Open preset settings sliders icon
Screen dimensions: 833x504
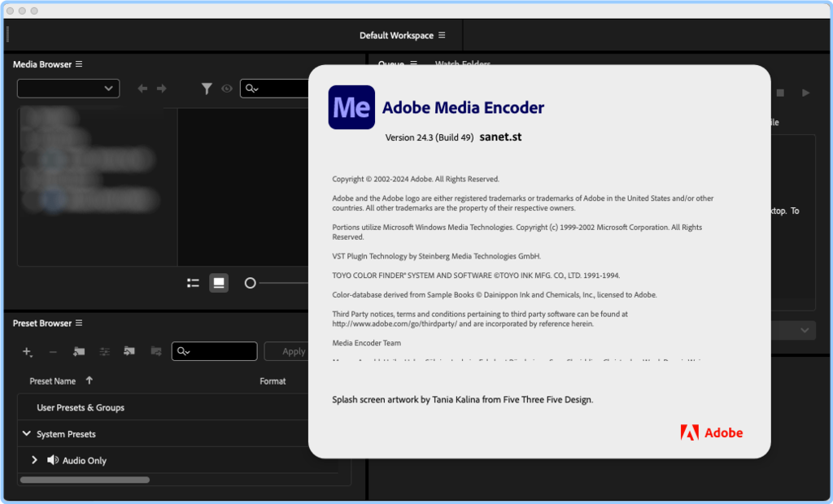click(105, 351)
